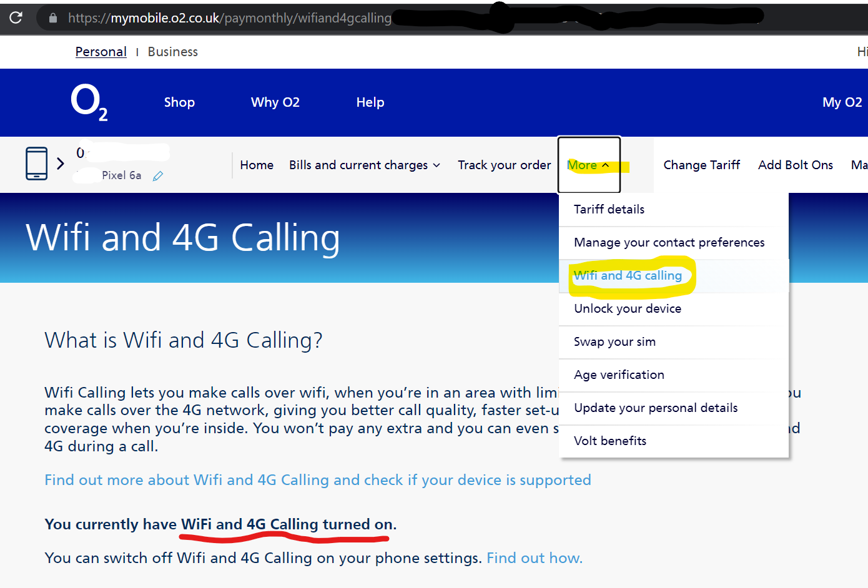Click the Find out more about Wifi and 4G Calling link

point(317,479)
